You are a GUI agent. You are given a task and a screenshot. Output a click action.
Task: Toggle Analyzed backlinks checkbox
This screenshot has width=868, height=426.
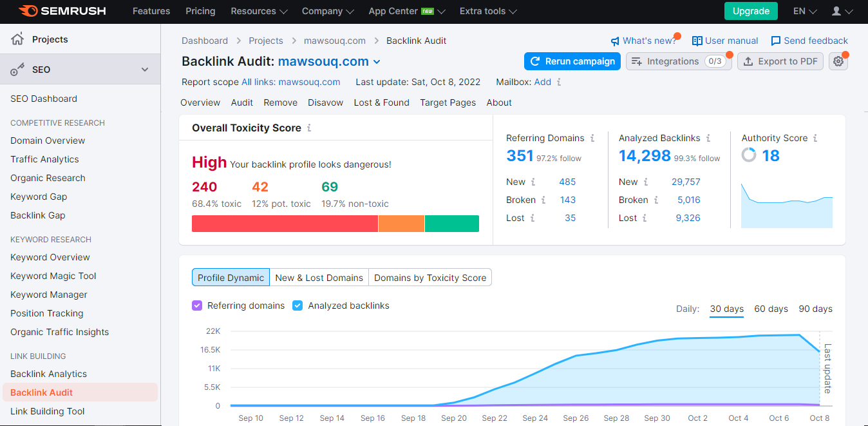click(x=297, y=305)
